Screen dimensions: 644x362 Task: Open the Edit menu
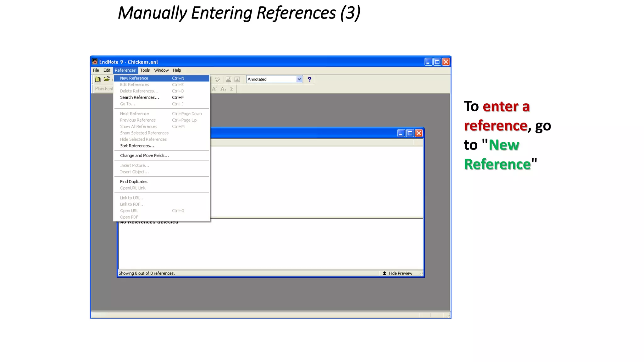(107, 70)
